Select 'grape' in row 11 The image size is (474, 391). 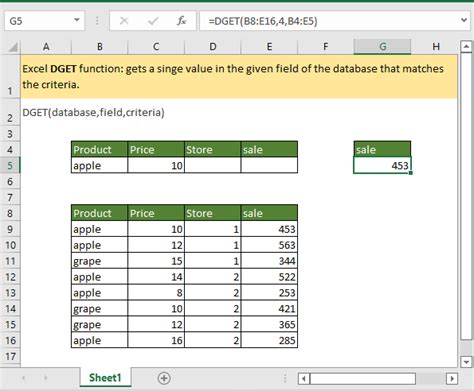[x=99, y=261]
